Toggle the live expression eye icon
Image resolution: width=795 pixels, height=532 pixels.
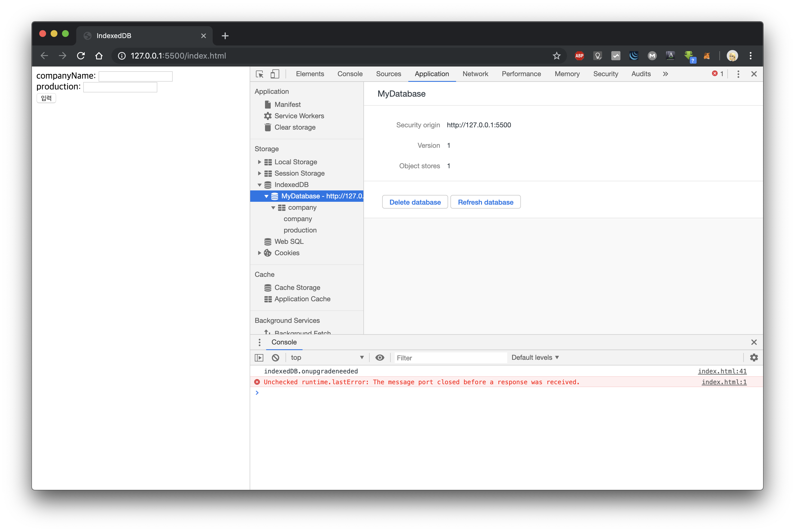(380, 358)
